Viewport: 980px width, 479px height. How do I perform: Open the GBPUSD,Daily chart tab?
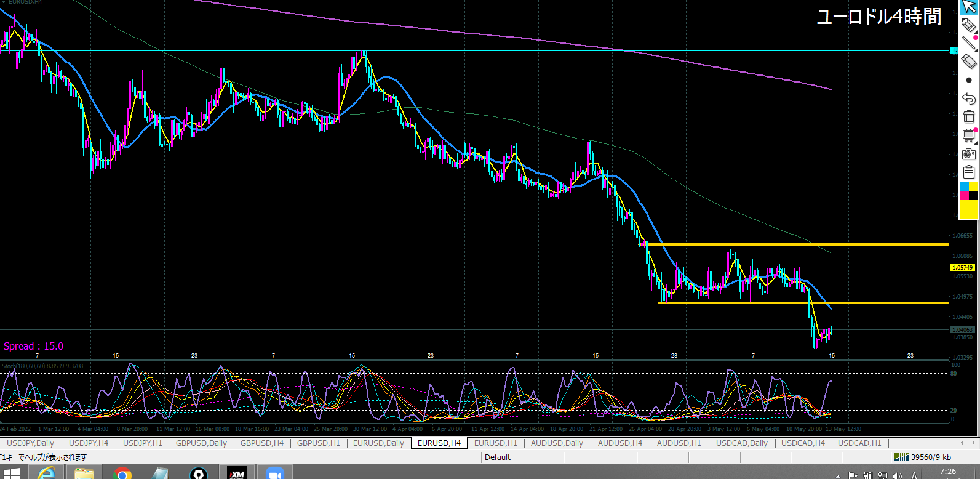click(201, 443)
